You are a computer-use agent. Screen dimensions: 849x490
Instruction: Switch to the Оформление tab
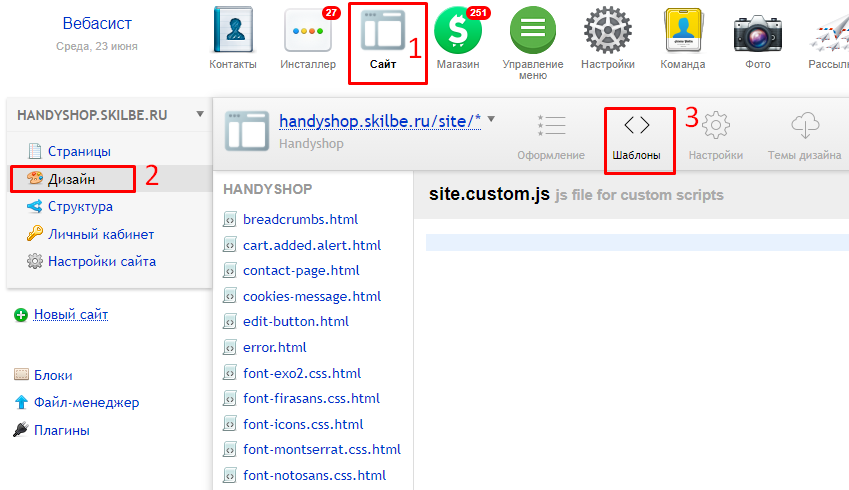coord(551,136)
